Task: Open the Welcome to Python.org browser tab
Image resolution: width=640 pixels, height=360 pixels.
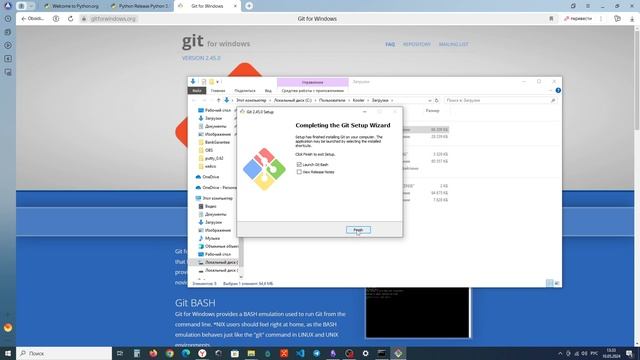Action: [x=71, y=6]
